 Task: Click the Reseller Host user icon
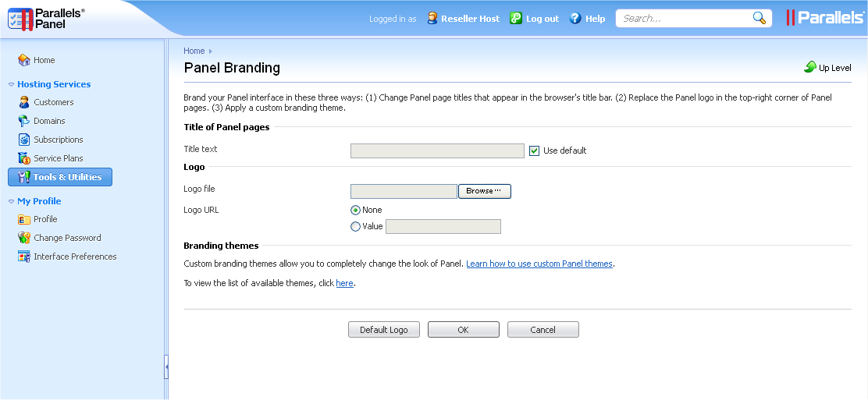[x=432, y=18]
